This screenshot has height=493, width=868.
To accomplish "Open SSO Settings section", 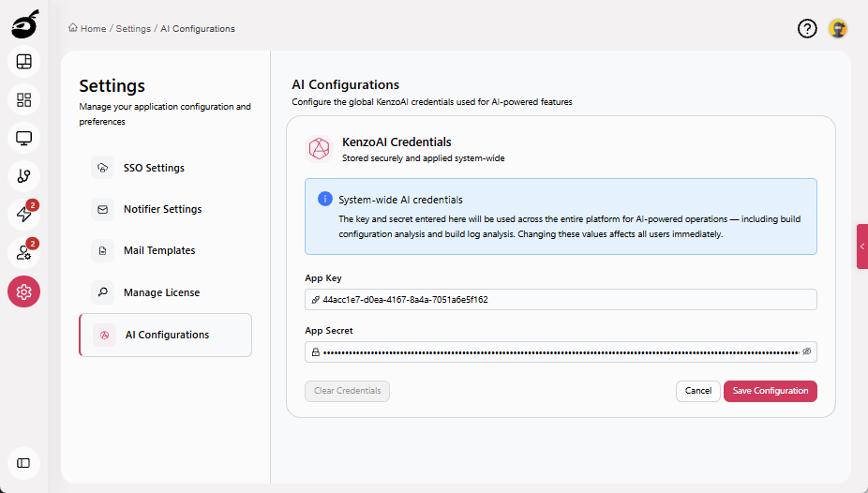I will tap(166, 168).
